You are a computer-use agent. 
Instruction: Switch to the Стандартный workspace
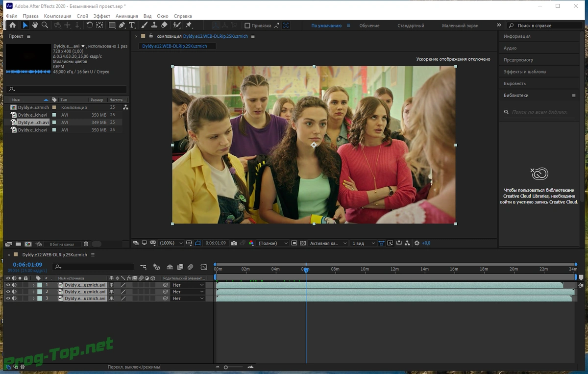point(411,25)
